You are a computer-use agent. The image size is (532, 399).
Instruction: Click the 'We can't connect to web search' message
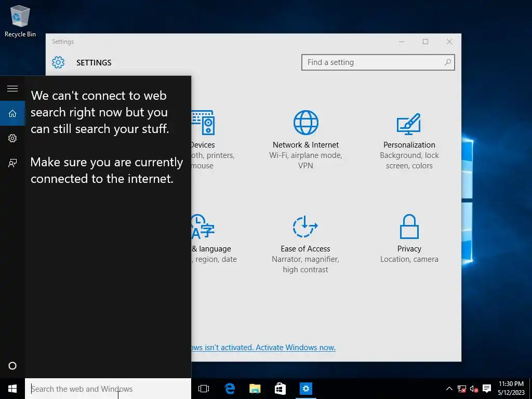[x=100, y=112]
